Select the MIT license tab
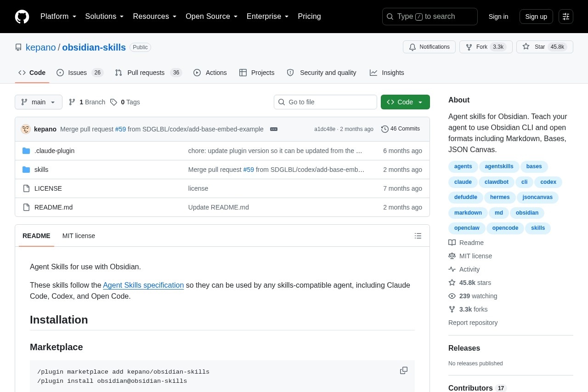588x392 pixels. (79, 236)
